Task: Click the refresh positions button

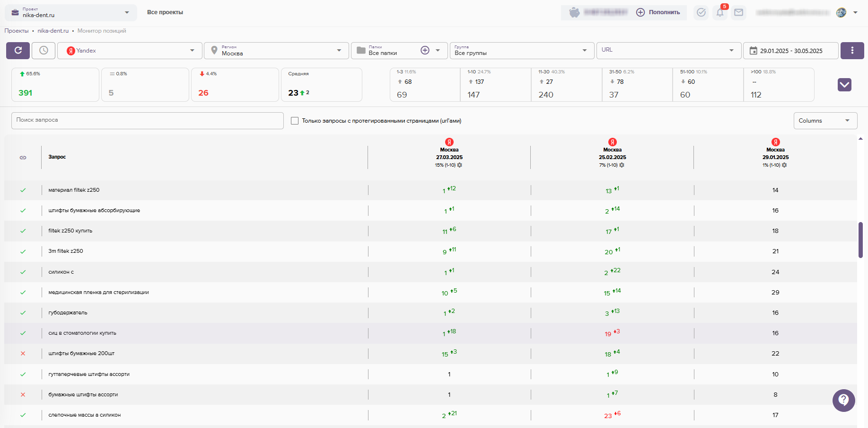Action: point(18,51)
